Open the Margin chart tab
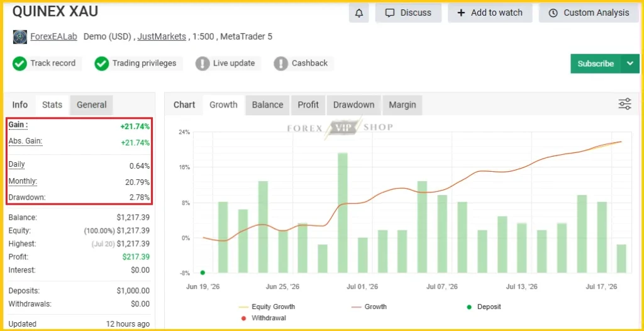Viewport: 644px width, 331px height. (x=402, y=105)
